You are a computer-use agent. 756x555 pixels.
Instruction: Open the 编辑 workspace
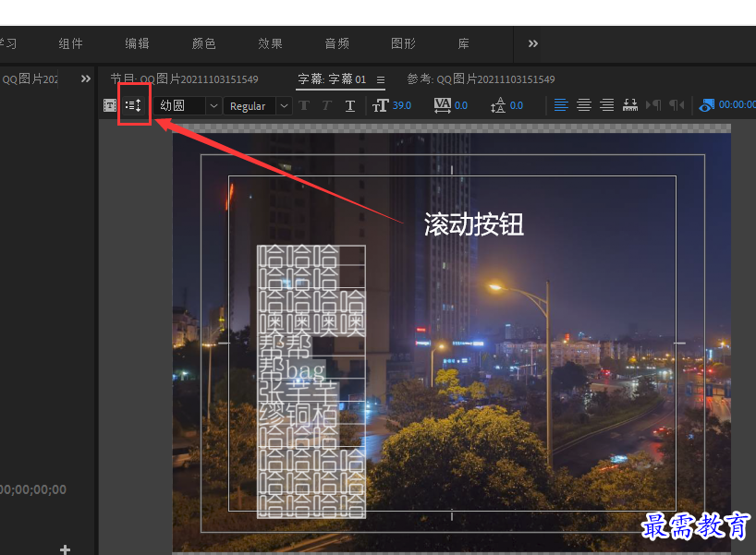[x=138, y=43]
